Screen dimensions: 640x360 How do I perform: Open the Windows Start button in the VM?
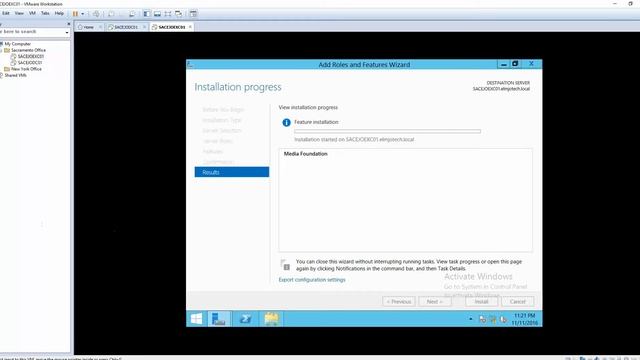pos(196,319)
